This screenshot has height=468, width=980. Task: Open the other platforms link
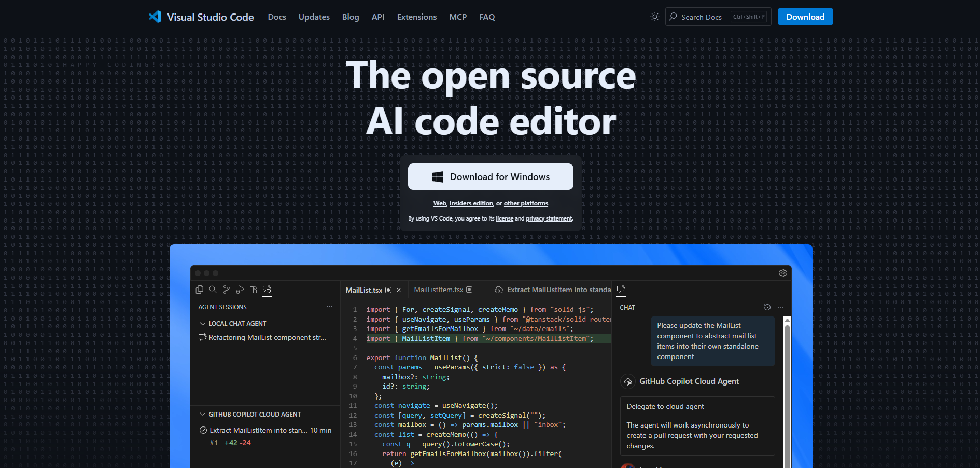coord(526,203)
